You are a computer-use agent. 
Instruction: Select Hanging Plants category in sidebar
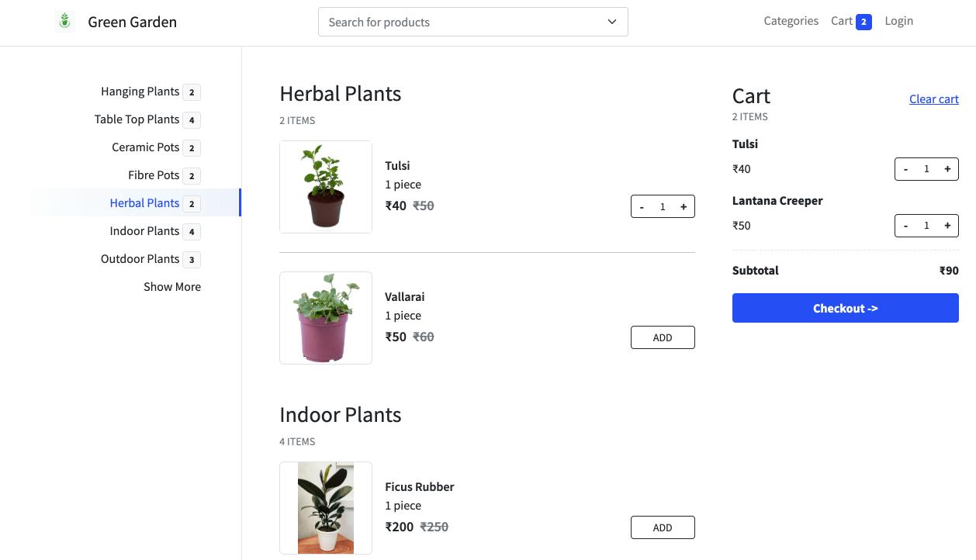140,92
